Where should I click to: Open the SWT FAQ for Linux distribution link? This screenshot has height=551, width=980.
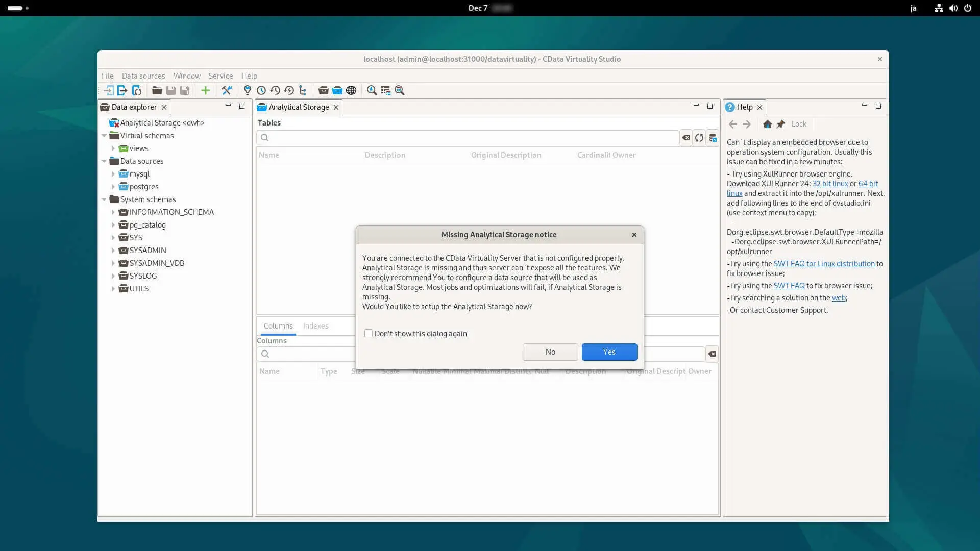(823, 264)
